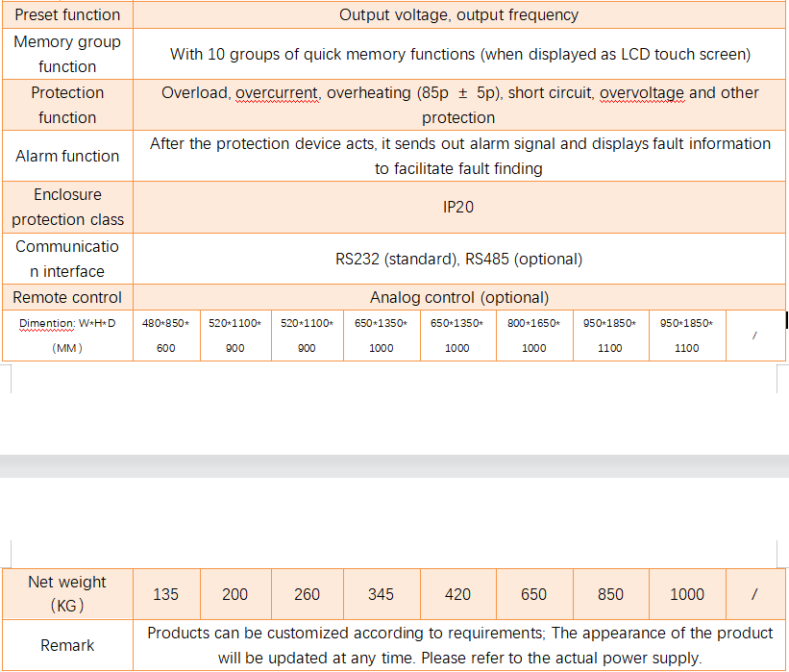Click the net weight value '260'
The width and height of the screenshot is (789, 672).
click(307, 594)
